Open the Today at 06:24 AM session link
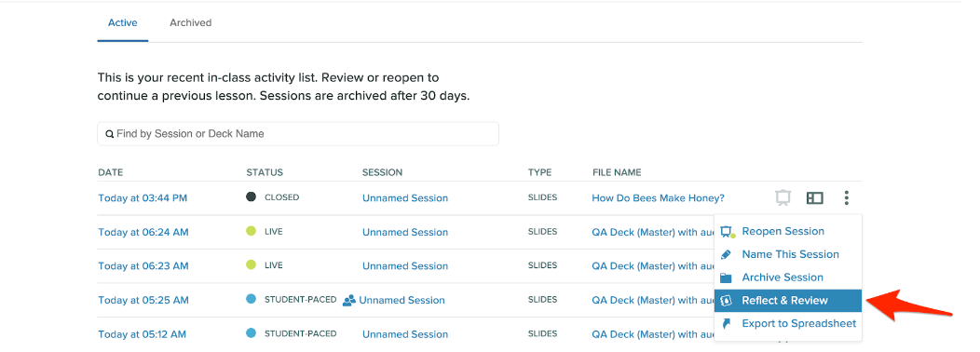The width and height of the screenshot is (980, 352). pos(143,232)
